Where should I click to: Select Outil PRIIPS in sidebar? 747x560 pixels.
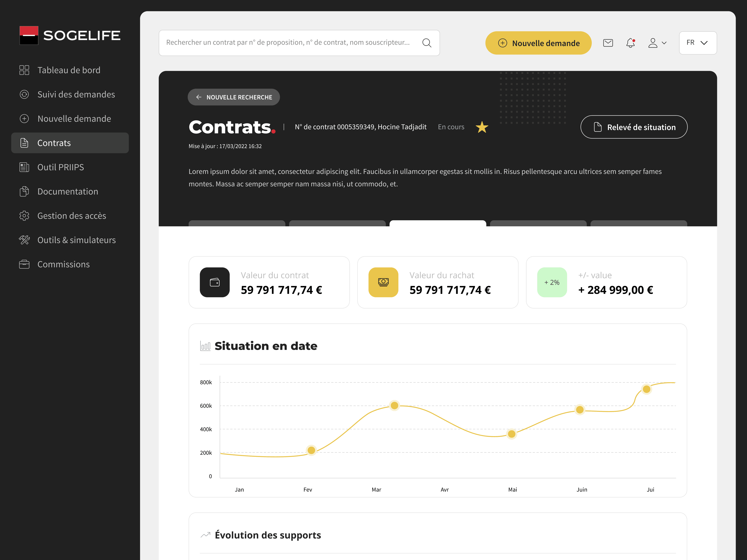pyautogui.click(x=70, y=167)
